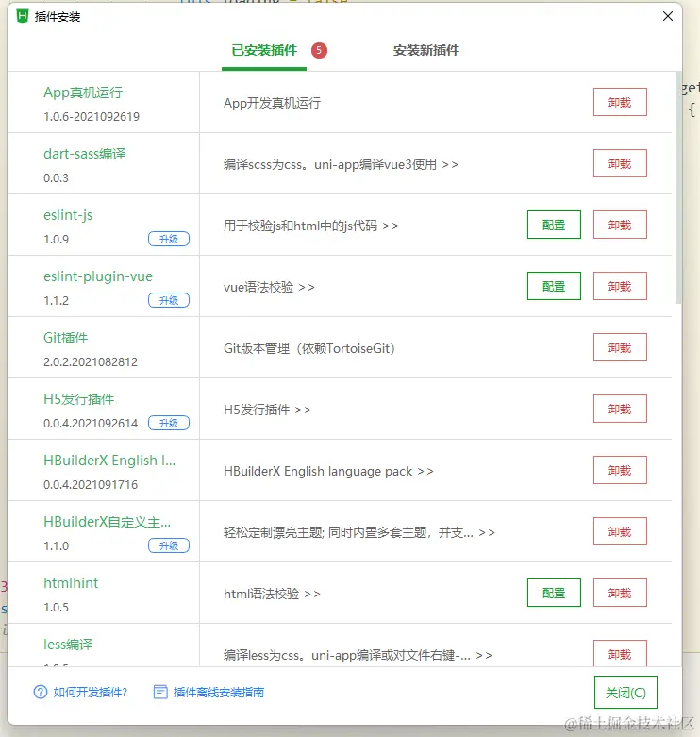Open the 如何开发插件? link
Viewport: 700px width, 737px height.
(x=91, y=692)
